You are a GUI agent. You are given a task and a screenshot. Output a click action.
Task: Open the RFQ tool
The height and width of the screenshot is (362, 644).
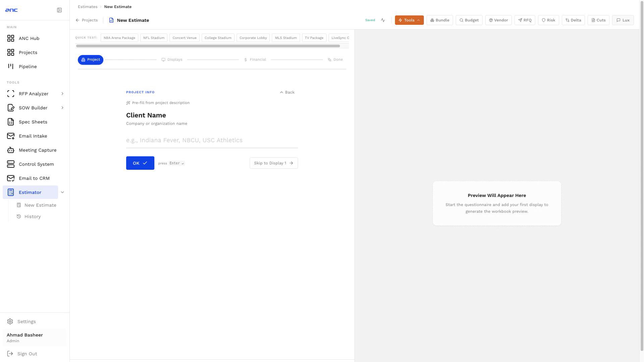coord(525,20)
